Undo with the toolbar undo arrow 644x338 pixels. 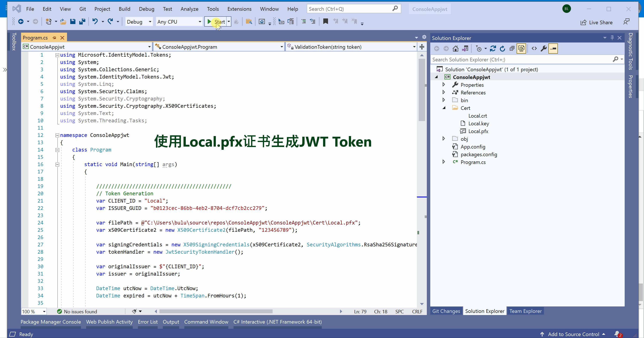click(x=95, y=22)
